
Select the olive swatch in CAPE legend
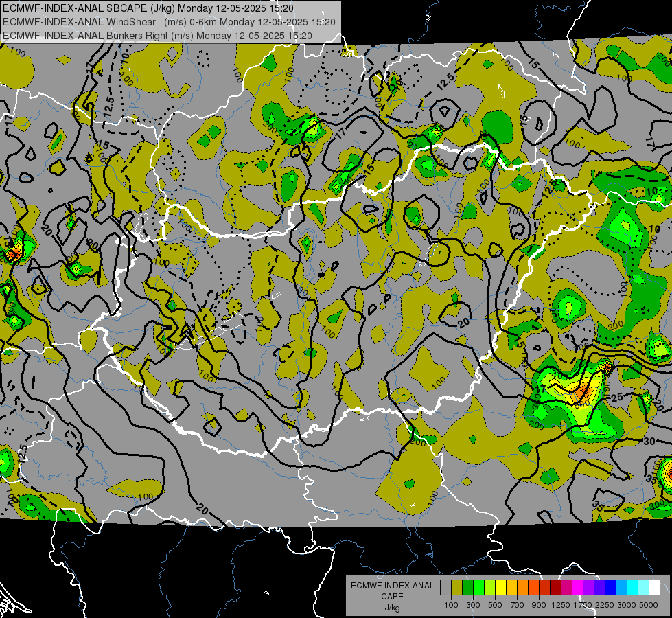[x=457, y=587]
